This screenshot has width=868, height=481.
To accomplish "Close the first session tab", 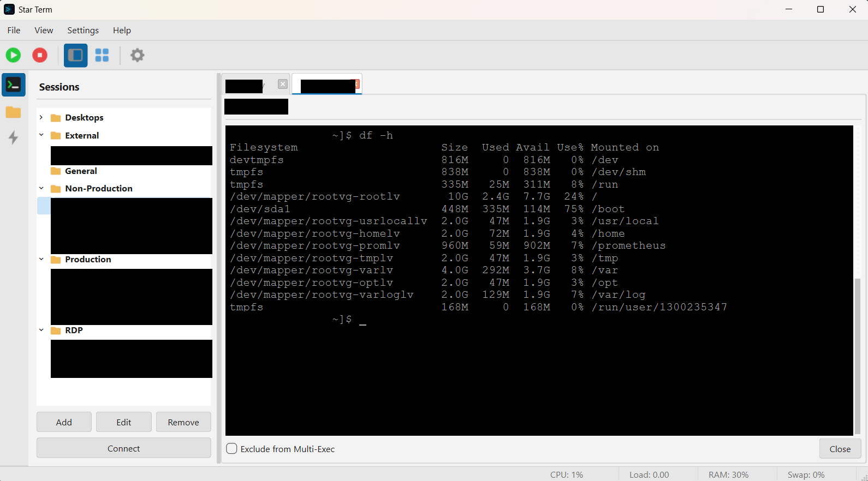I will [x=283, y=84].
